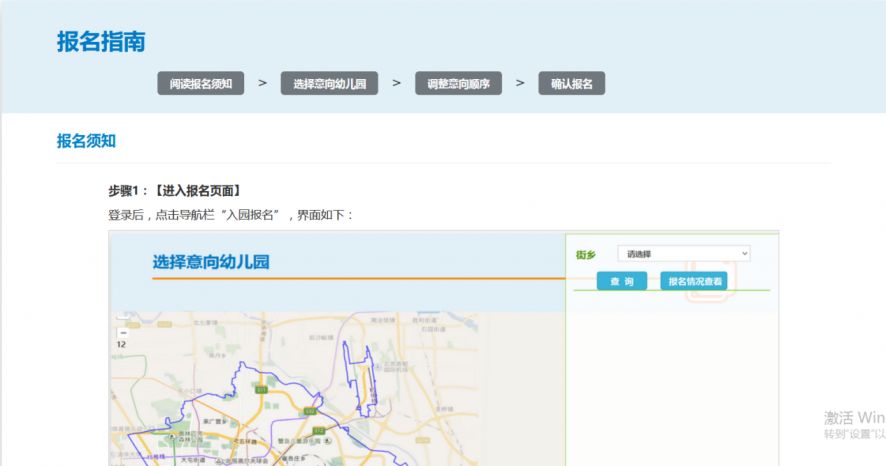
Task: Click the 阅读报名须知 step button
Action: pos(201,84)
